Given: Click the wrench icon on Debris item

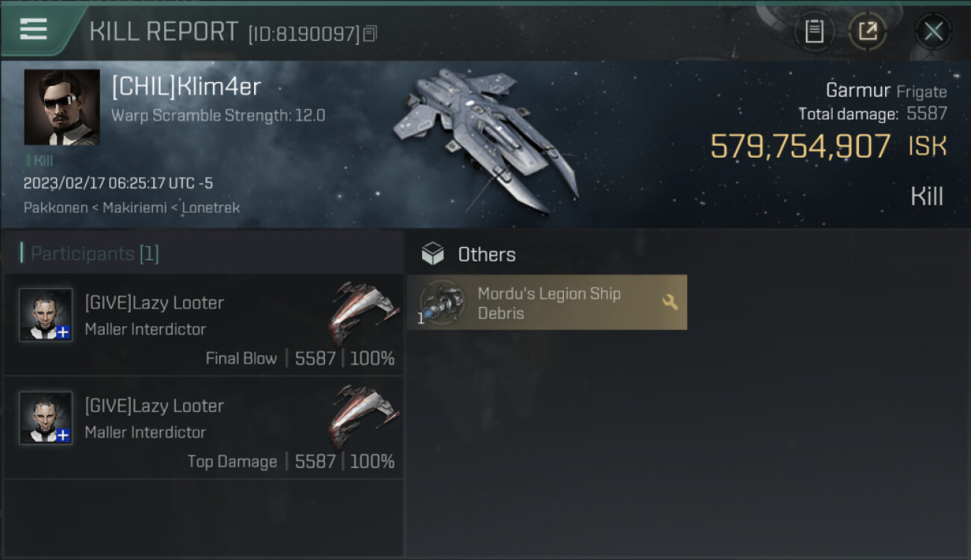Looking at the screenshot, I should point(670,302).
